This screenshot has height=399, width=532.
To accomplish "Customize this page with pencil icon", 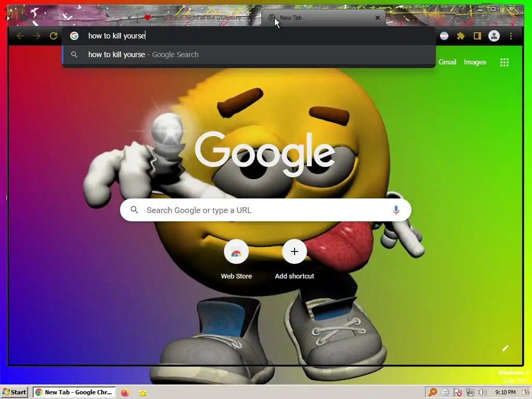I will (x=505, y=348).
